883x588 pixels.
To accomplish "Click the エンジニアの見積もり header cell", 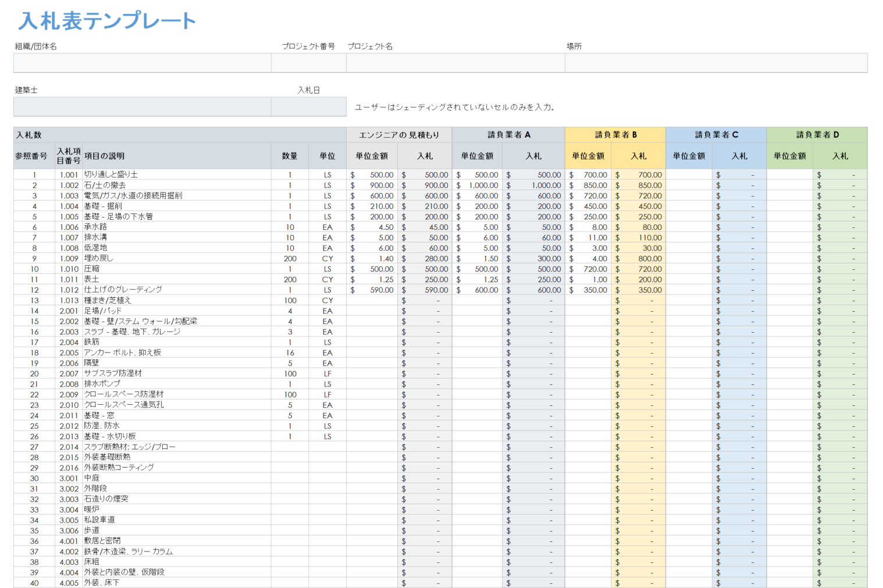I will coord(399,135).
